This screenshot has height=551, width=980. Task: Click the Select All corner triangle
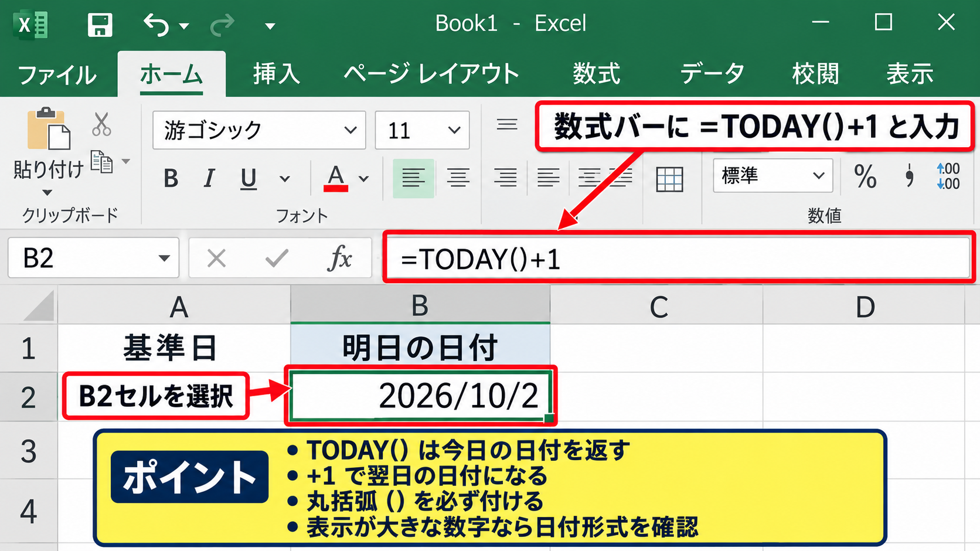[39, 306]
